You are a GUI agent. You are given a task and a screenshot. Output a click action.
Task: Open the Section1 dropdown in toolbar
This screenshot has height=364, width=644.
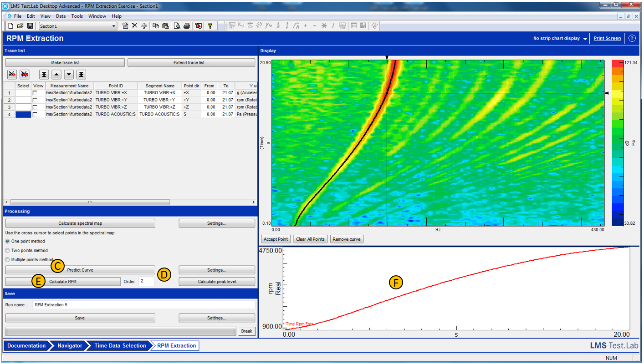pyautogui.click(x=114, y=26)
